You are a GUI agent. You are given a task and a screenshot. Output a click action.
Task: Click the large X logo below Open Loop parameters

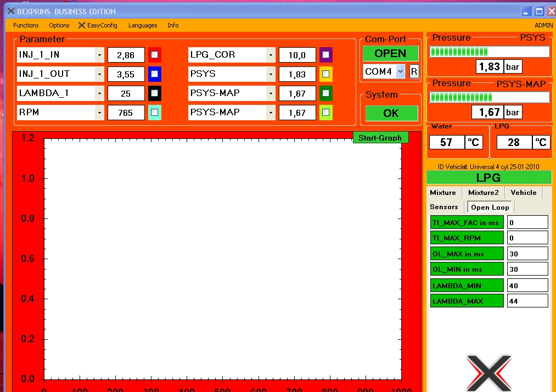tap(489, 373)
